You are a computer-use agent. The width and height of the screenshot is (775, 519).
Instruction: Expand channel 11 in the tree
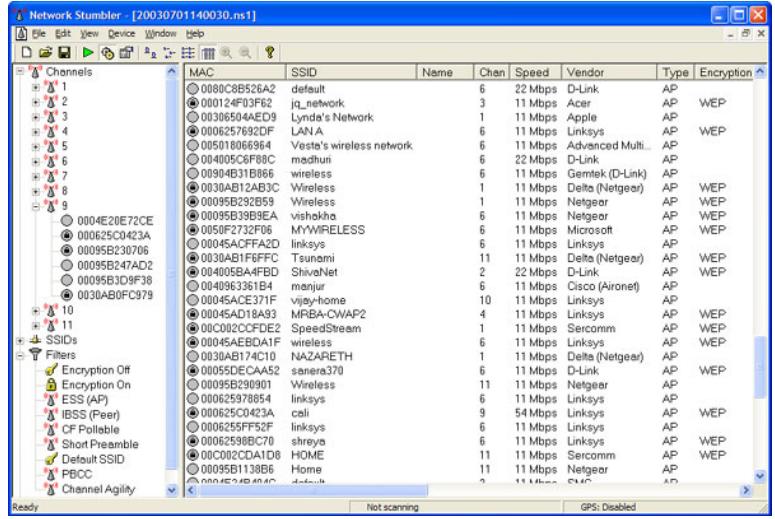36,326
